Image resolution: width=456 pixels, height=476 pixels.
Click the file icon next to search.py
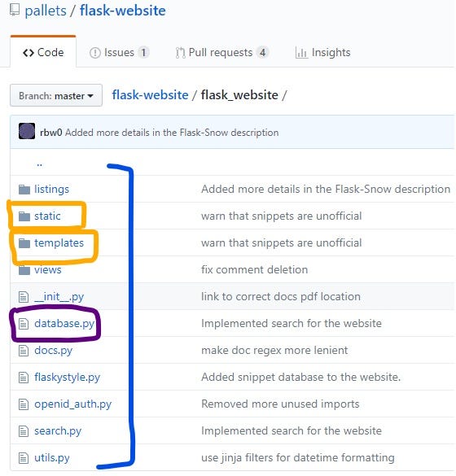(x=24, y=431)
